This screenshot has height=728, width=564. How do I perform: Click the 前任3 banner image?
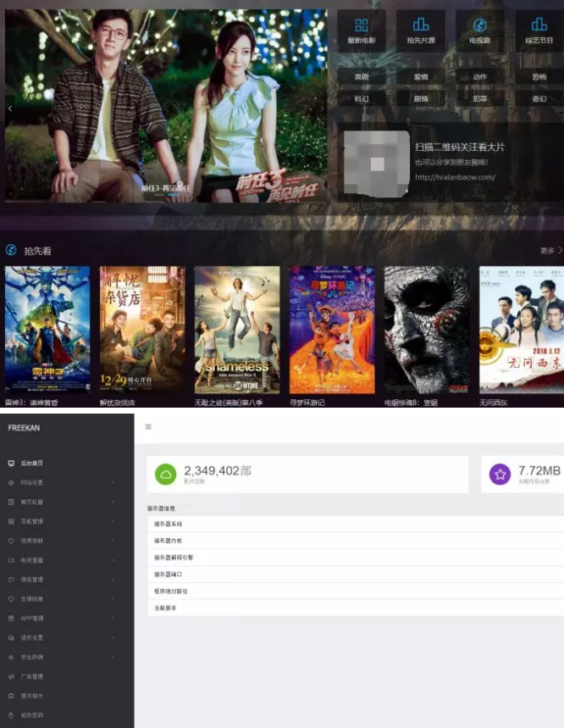point(166,105)
